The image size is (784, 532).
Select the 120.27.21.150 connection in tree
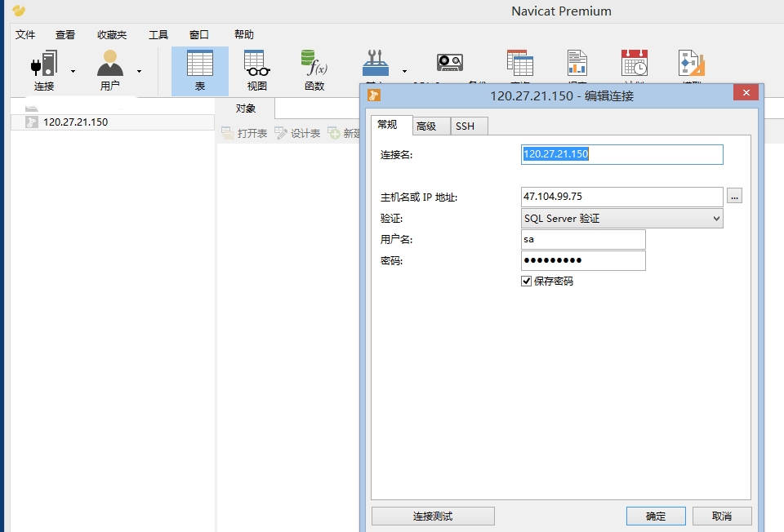[75, 122]
